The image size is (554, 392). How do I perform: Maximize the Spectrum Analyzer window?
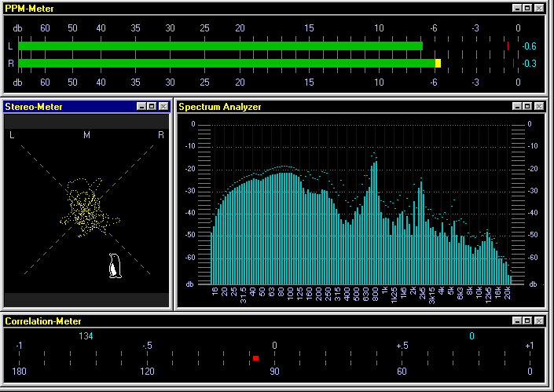(x=528, y=106)
